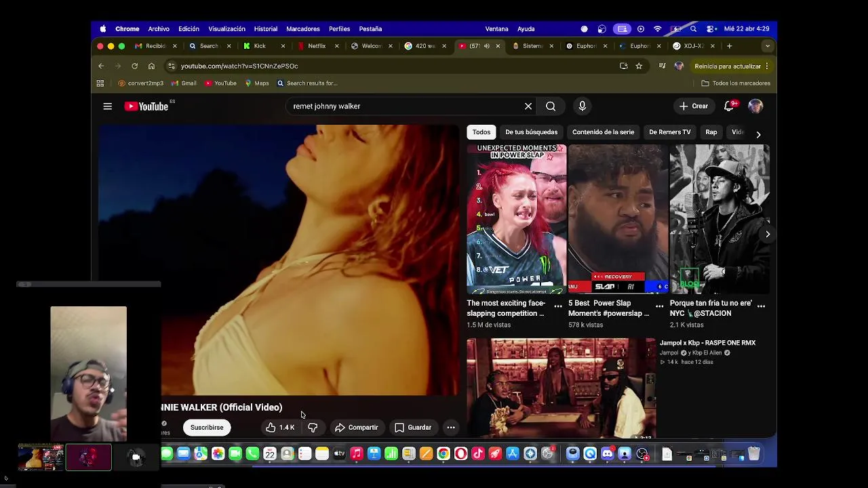Viewport: 868px width, 488px height.
Task: Open 'The most exciting face-slapping' short
Action: [x=517, y=219]
